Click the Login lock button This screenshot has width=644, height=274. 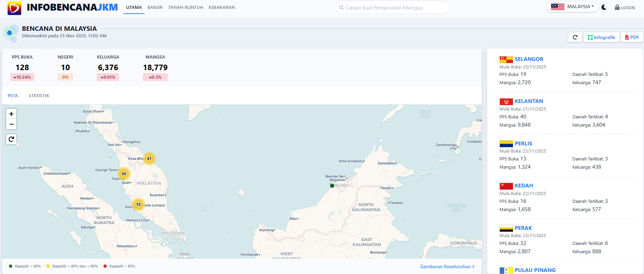[x=625, y=8]
